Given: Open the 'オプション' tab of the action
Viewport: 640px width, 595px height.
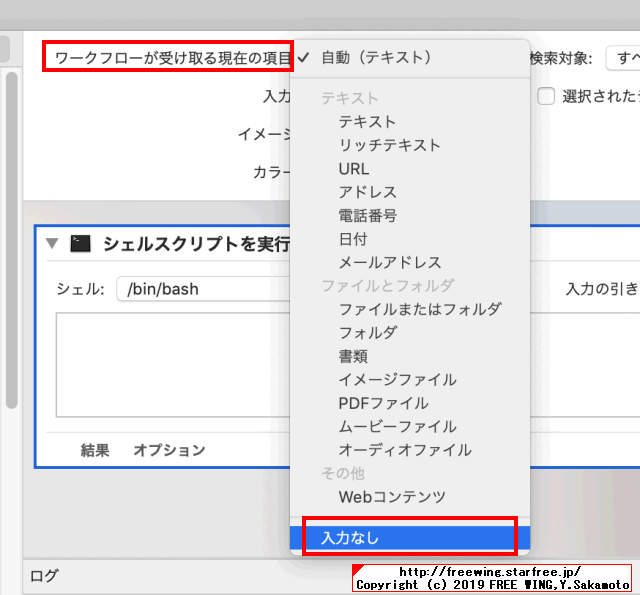Looking at the screenshot, I should (169, 450).
